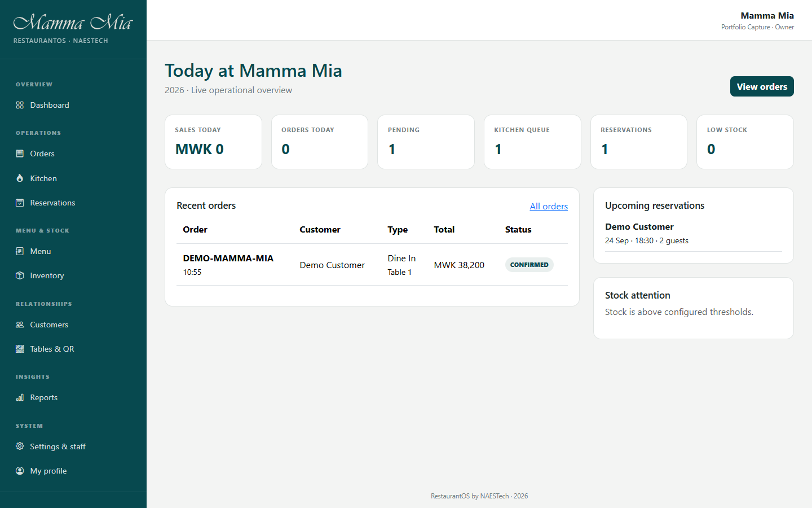This screenshot has height=508, width=812.
Task: Click the Kitchen flame icon
Action: pos(20,178)
